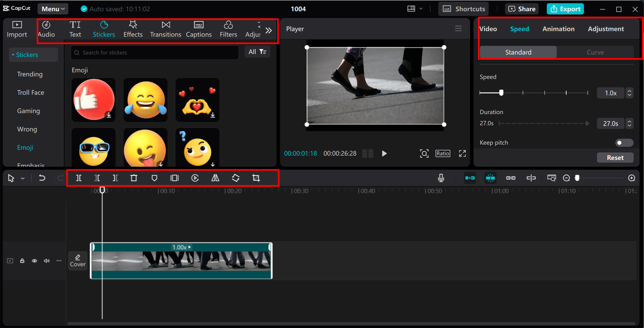Click the sticker search field
644x328 pixels.
155,52
